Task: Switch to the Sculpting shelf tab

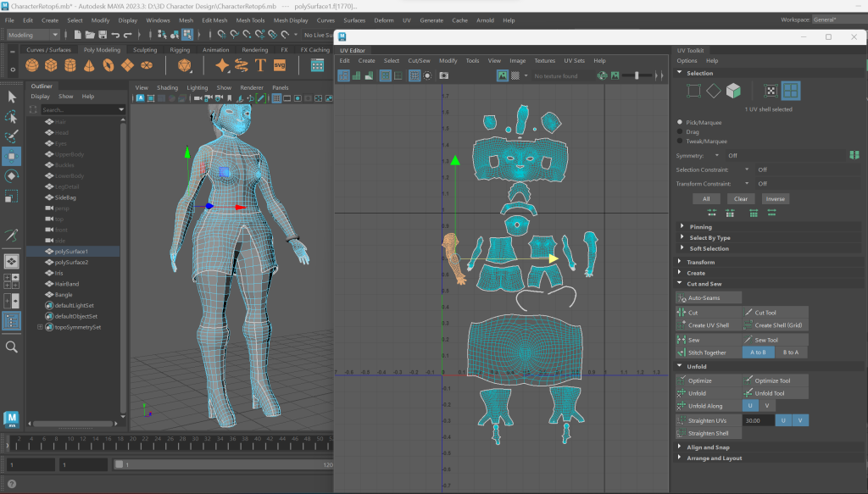Action: point(145,50)
